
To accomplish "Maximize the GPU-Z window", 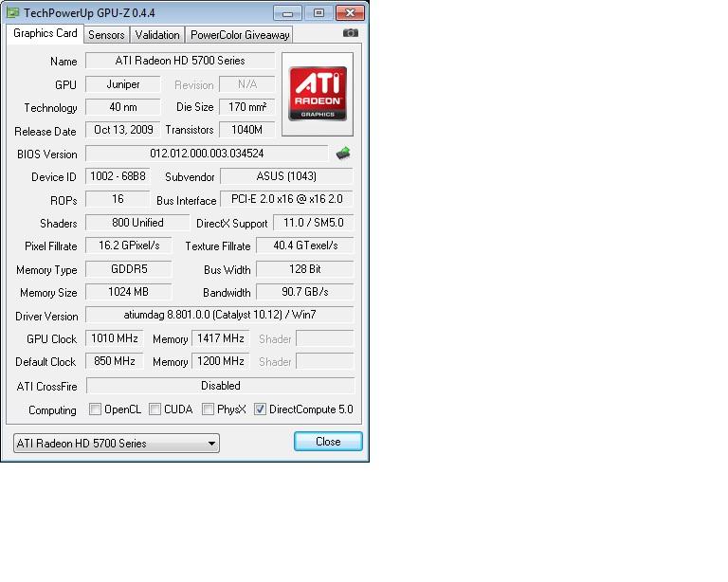I will click(318, 13).
